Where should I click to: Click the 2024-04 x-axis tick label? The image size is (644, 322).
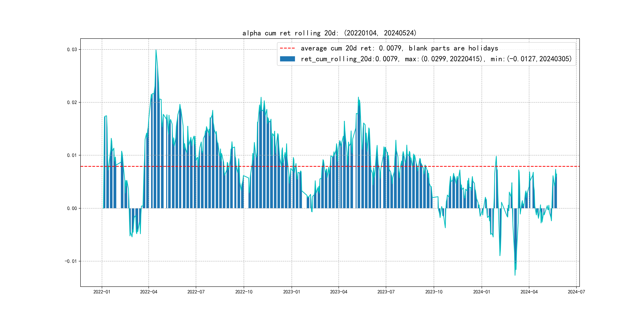tap(529, 292)
